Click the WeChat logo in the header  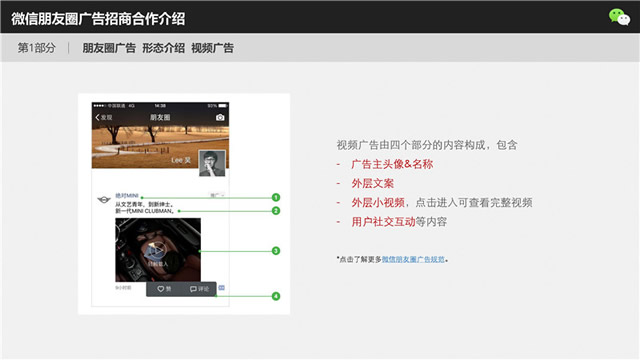(x=619, y=17)
